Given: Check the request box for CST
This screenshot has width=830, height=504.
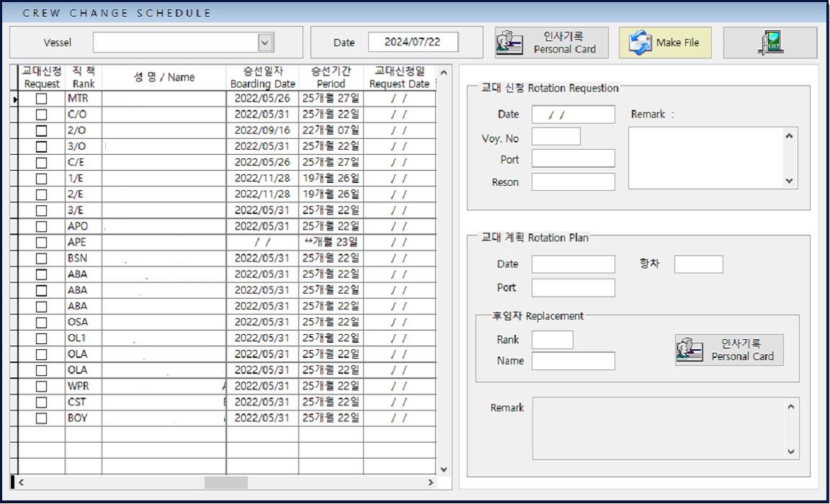Looking at the screenshot, I should coord(41,402).
